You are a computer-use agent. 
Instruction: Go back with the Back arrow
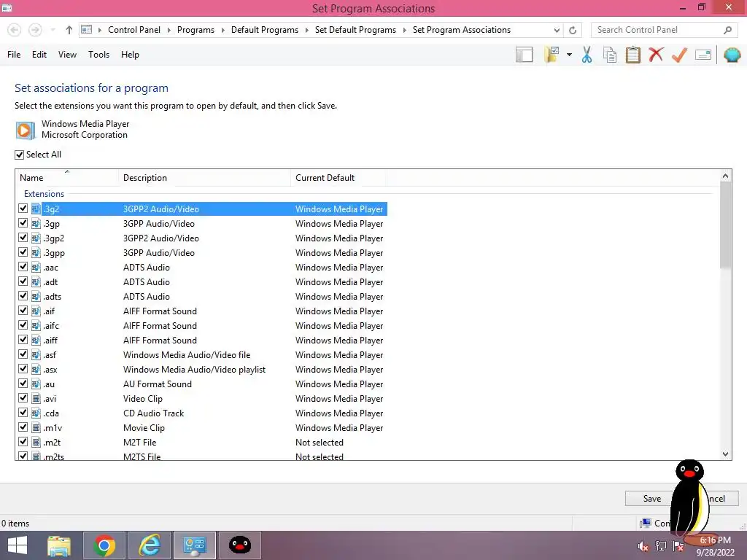15,30
